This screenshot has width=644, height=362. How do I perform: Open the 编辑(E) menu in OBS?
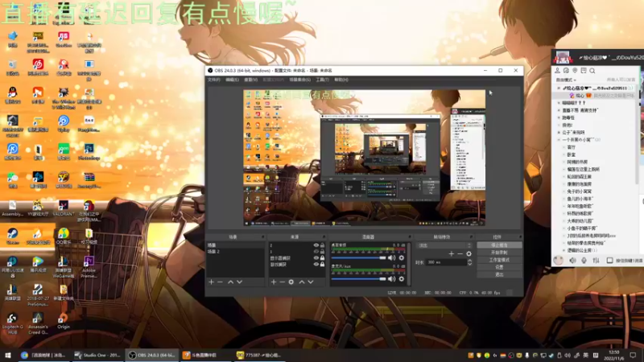232,80
